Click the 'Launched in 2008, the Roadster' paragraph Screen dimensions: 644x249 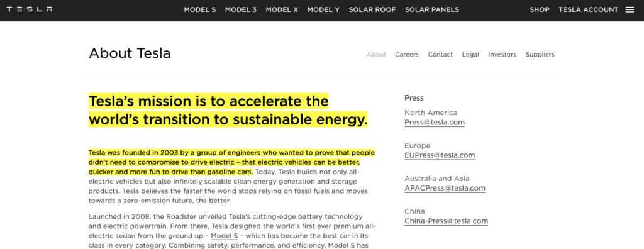(232, 231)
